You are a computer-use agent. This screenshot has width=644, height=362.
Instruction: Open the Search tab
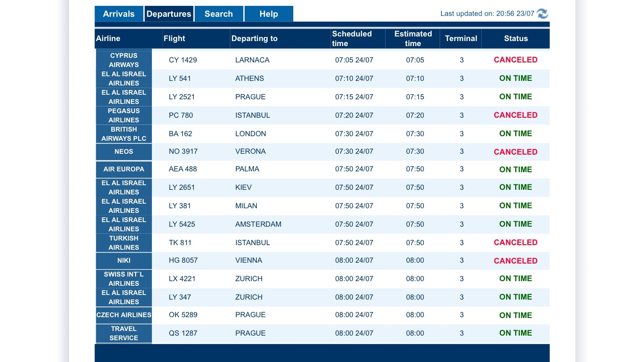[219, 14]
